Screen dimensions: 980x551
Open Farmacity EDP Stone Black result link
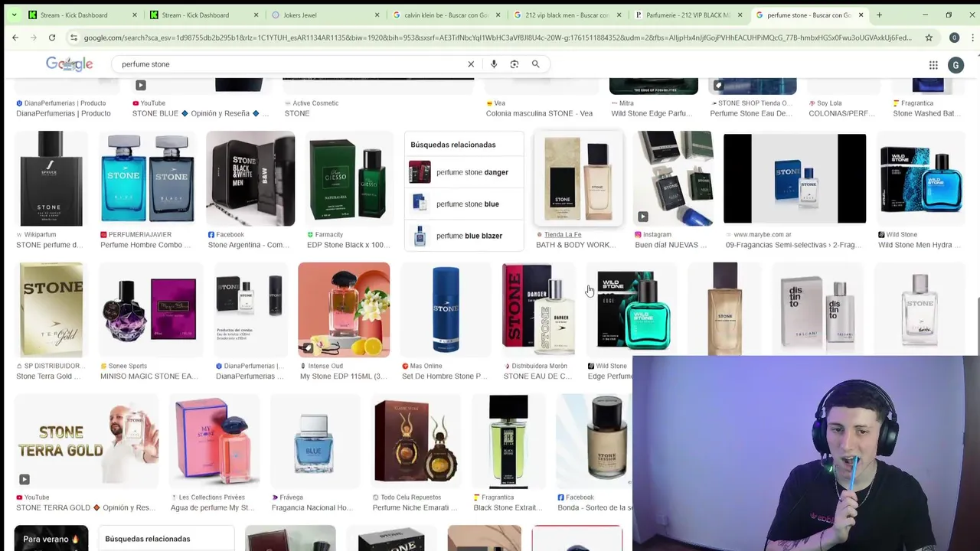tap(348, 240)
